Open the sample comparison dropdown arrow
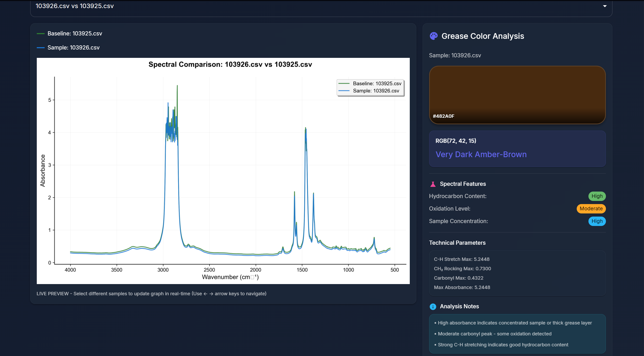Viewport: 644px width, 356px height. point(605,6)
